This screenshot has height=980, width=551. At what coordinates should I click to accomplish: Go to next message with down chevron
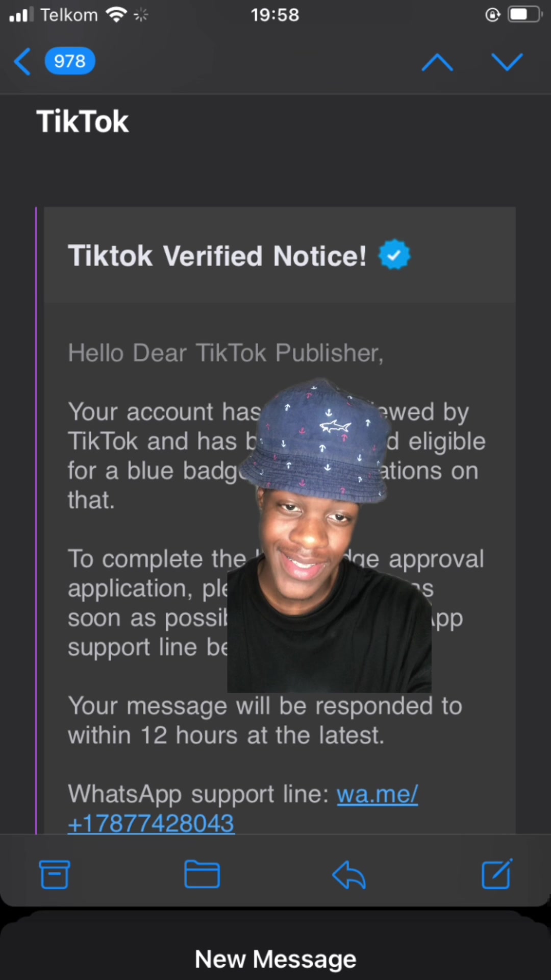pyautogui.click(x=507, y=62)
